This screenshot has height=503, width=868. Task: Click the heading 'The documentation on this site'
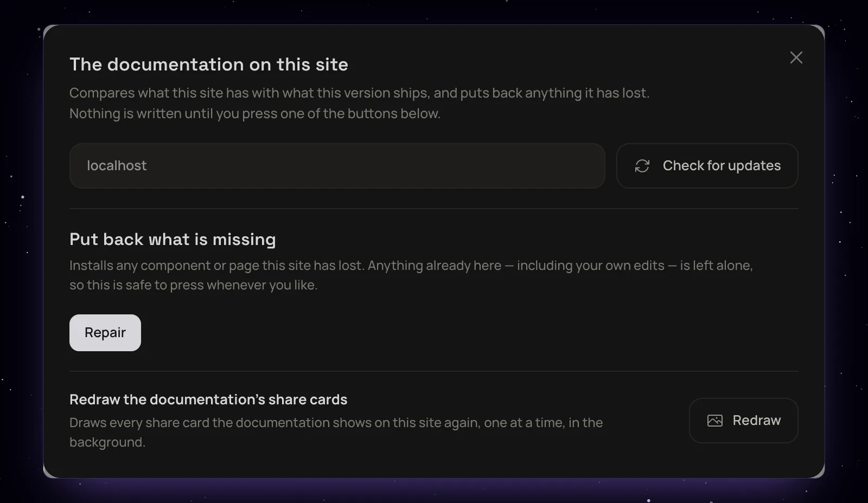click(x=209, y=65)
